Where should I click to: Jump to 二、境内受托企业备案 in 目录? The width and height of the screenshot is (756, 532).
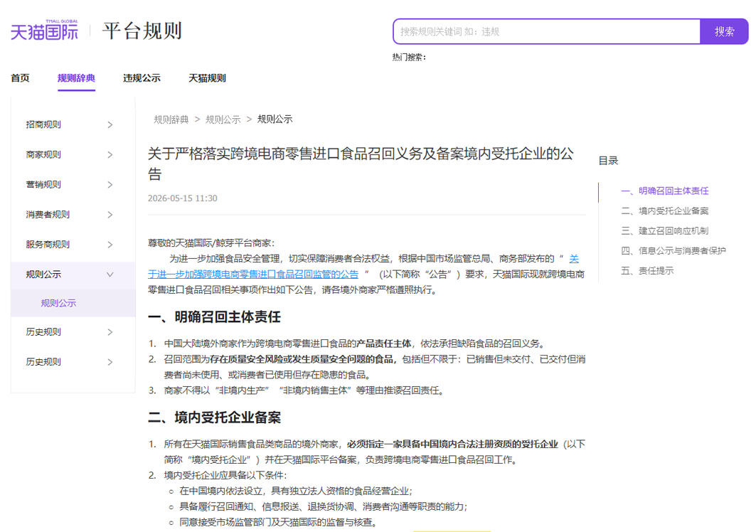pyautogui.click(x=665, y=211)
